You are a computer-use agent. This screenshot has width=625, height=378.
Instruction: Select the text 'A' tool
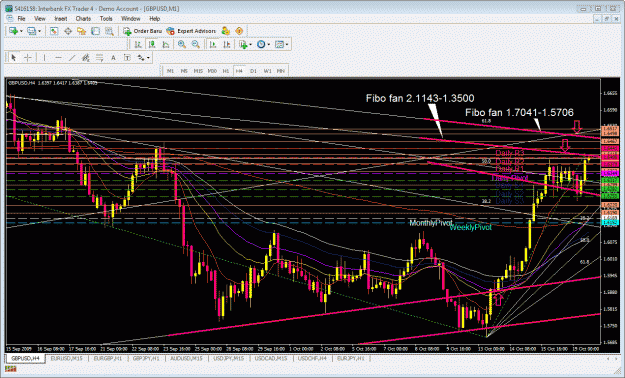click(113, 58)
